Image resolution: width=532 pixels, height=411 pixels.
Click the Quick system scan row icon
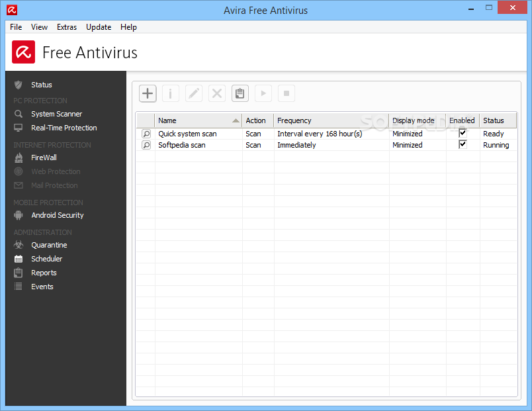tap(146, 134)
